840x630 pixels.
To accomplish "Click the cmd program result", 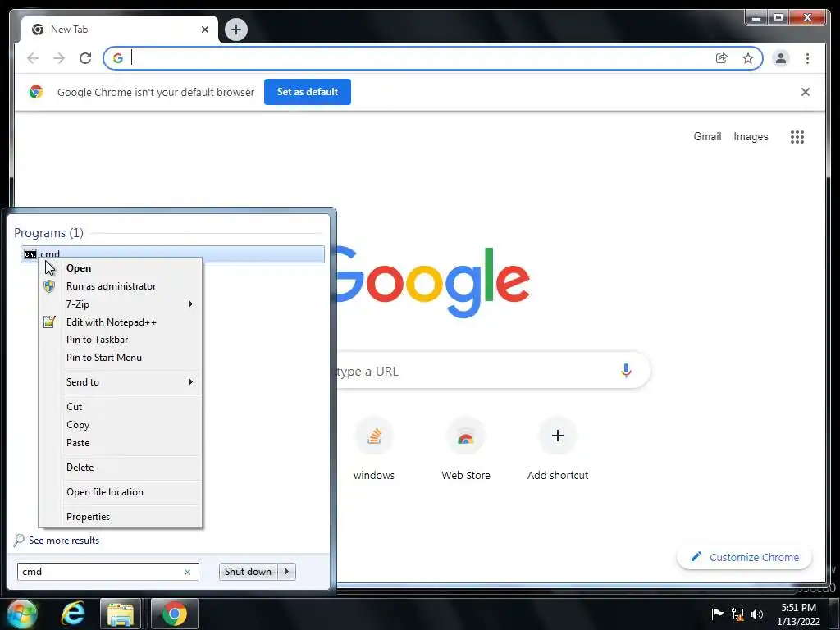I will tap(172, 254).
